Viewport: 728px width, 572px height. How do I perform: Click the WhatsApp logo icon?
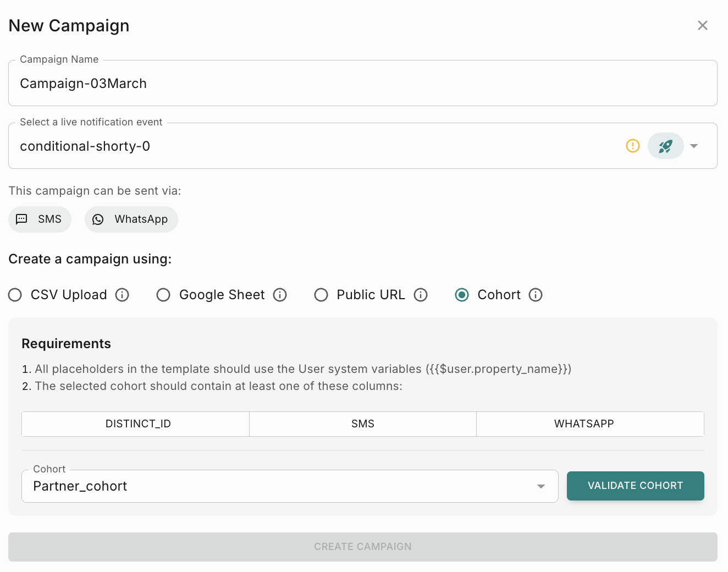98,219
